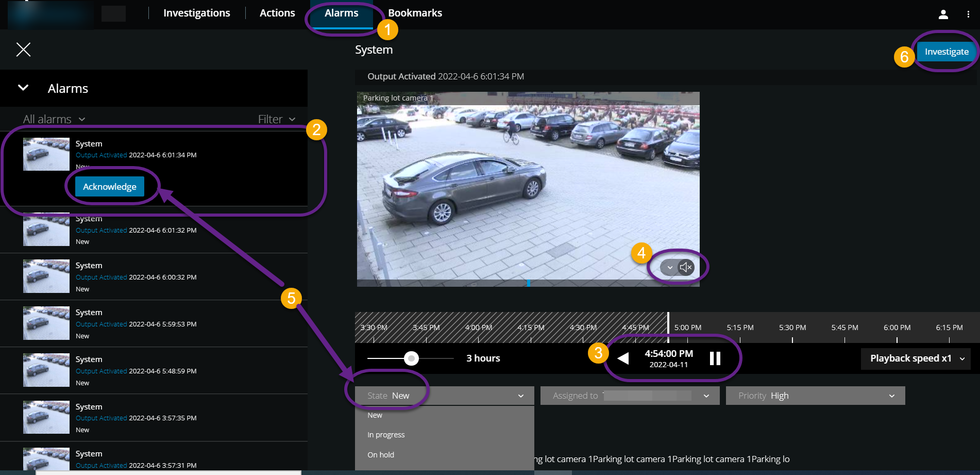The image size is (980, 475).
Task: Collapse the Alarms section chevron
Action: click(23, 88)
